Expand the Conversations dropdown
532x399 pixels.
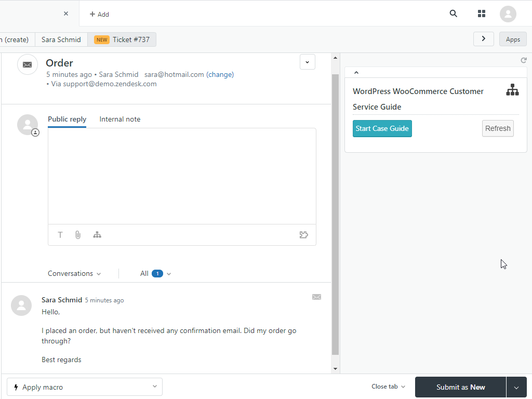(74, 273)
